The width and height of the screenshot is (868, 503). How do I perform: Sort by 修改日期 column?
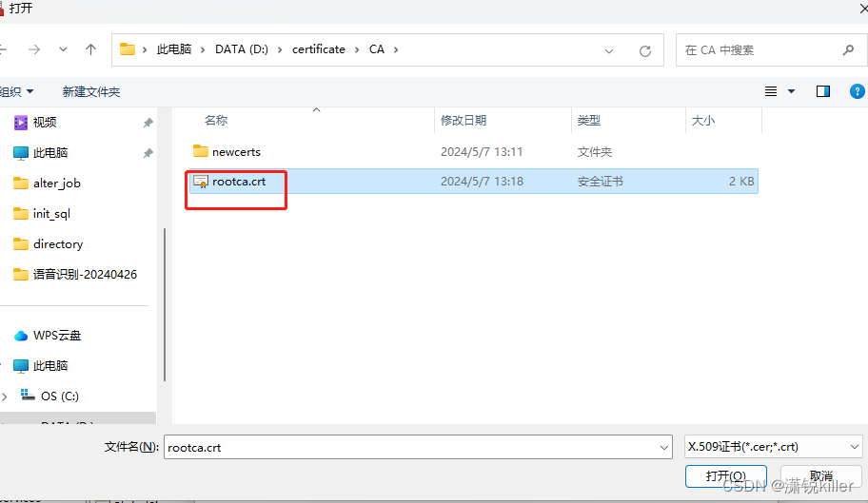tap(464, 121)
